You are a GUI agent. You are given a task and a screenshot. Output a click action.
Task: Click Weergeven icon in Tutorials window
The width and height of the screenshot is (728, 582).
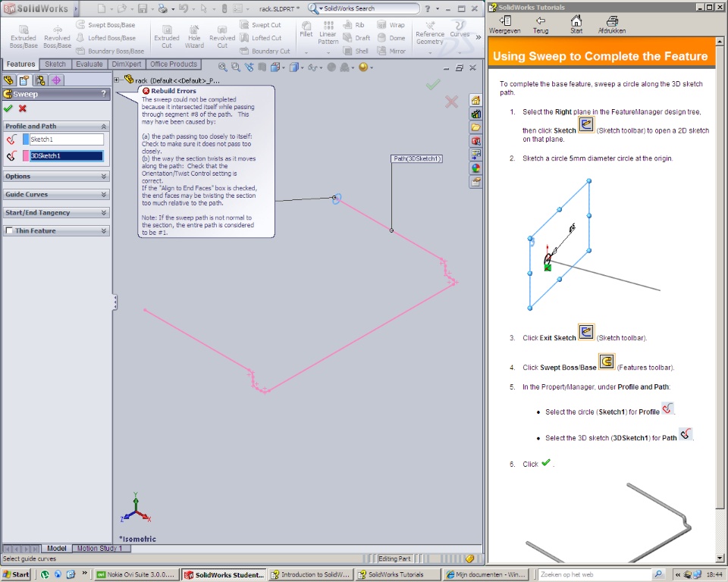[x=505, y=24]
